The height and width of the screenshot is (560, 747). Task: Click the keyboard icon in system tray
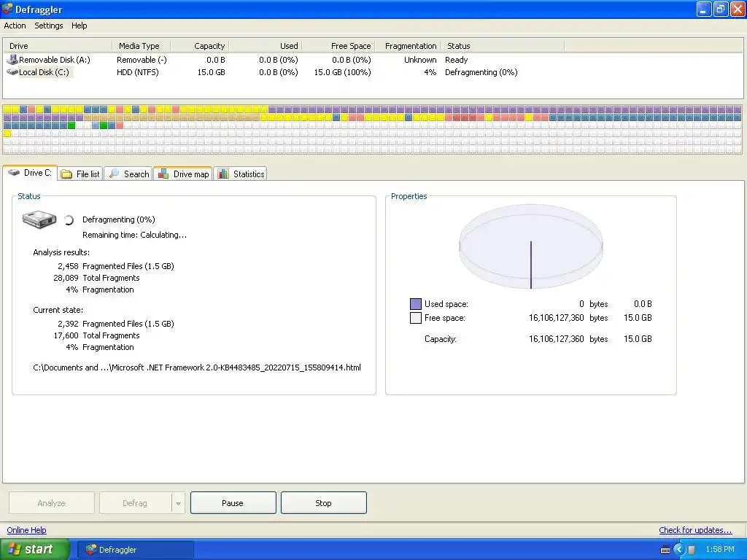point(665,550)
